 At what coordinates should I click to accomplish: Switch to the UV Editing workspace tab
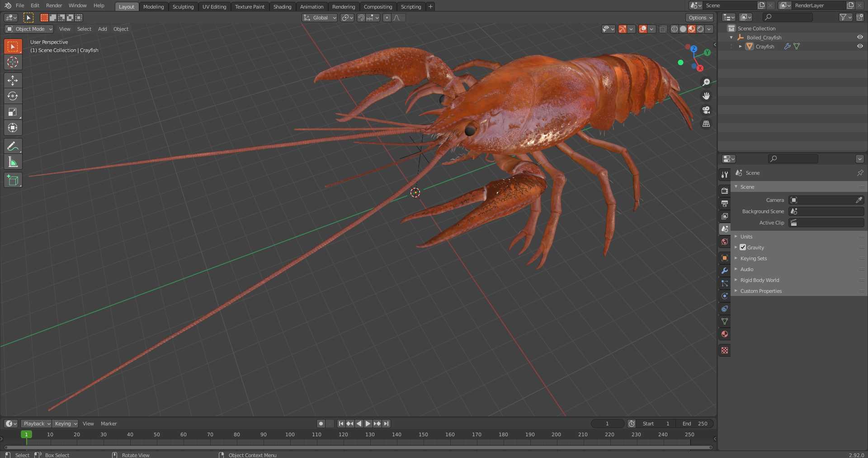pos(214,6)
